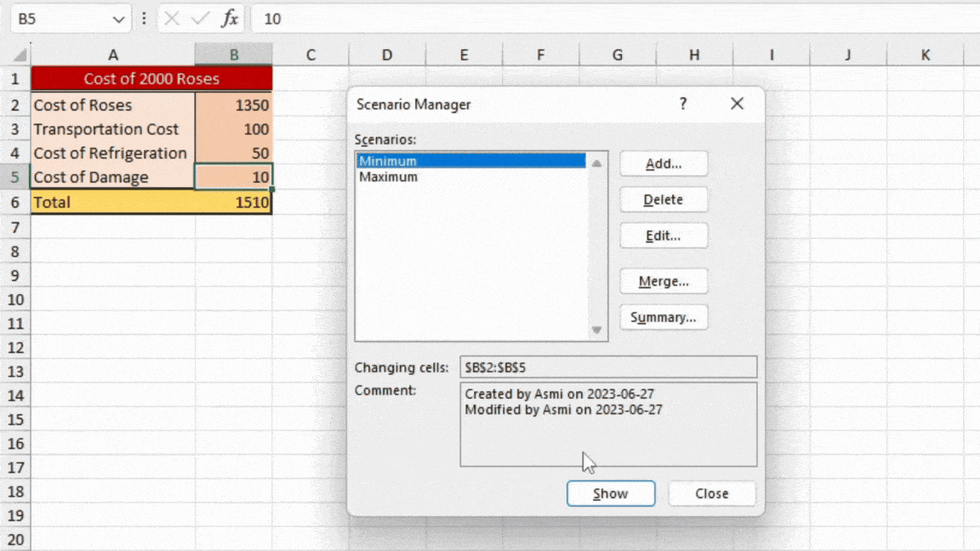Close the Scenario Manager dialog
980x551 pixels.
pyautogui.click(x=712, y=493)
